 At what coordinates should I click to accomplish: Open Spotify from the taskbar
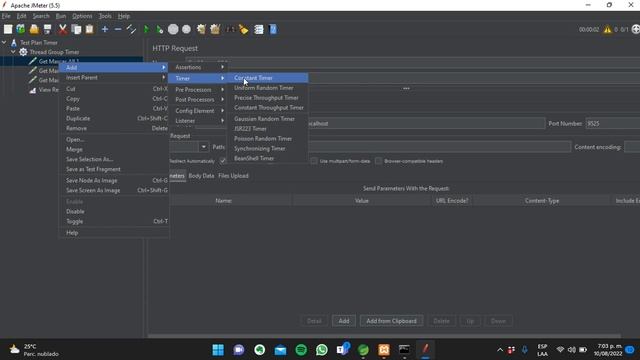(x=301, y=350)
